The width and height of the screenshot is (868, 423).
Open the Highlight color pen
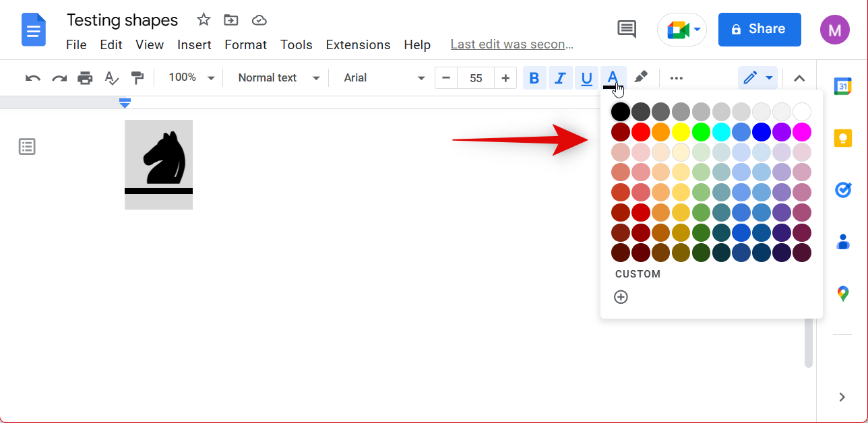point(641,78)
